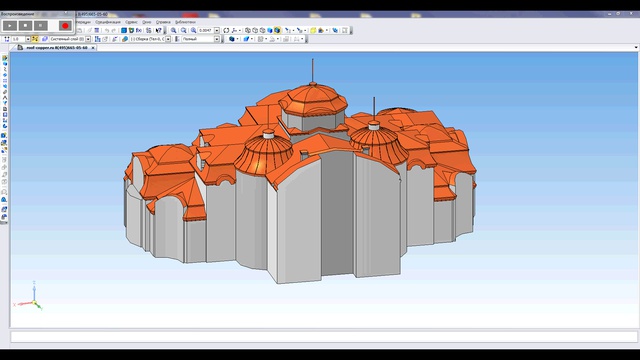Image resolution: width=640 pixels, height=360 pixels.
Task: Switch to shaded display mode
Action: 269,30
